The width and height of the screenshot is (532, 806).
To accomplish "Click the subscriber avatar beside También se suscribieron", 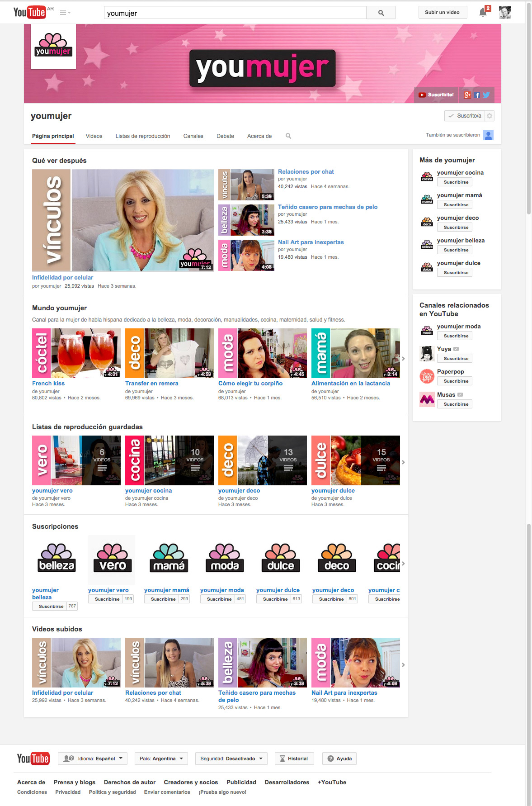I will (x=488, y=135).
